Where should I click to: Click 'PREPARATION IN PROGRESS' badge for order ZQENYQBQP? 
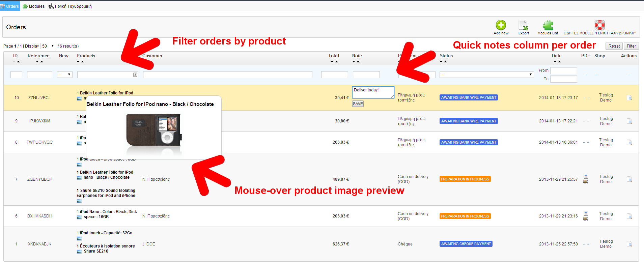click(465, 179)
